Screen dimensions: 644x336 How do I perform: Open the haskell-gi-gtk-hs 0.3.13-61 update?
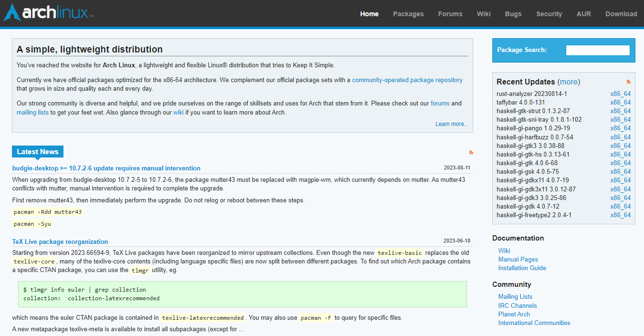click(533, 155)
